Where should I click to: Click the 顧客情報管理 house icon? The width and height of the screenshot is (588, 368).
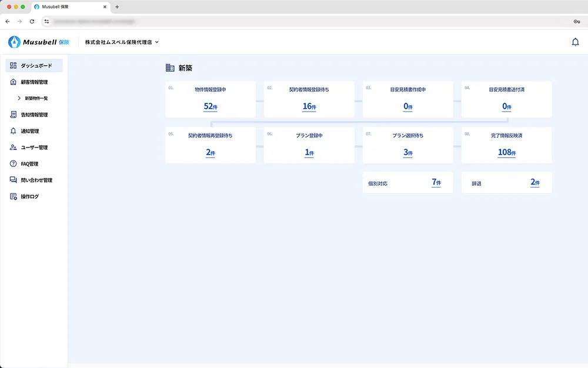(x=14, y=82)
